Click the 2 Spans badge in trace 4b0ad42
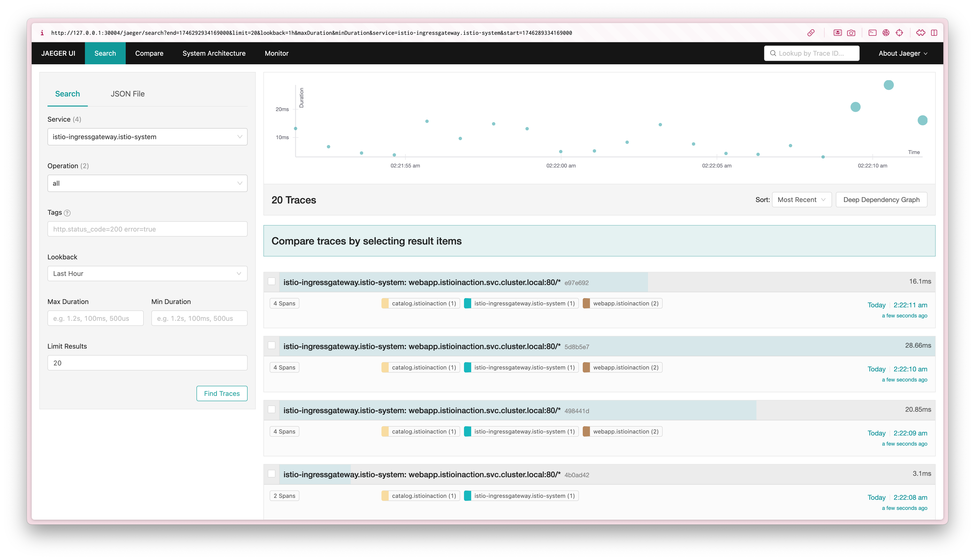 (x=285, y=496)
